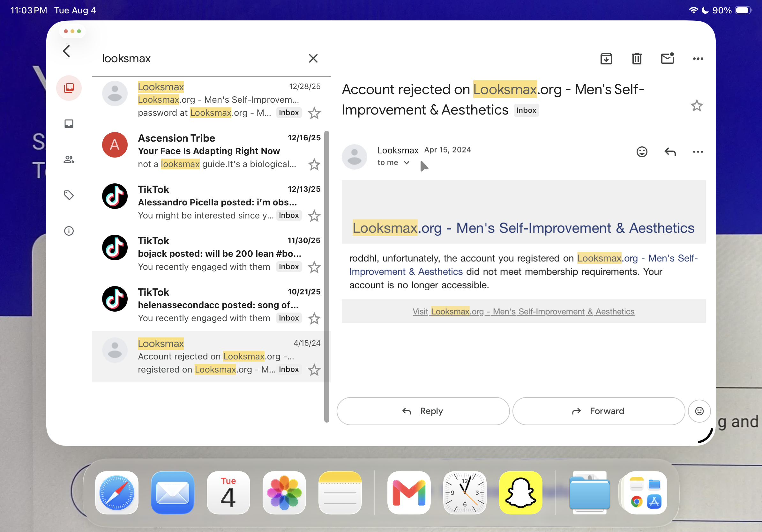
Task: Open the top toolbar three-dot menu
Action: pyautogui.click(x=698, y=59)
